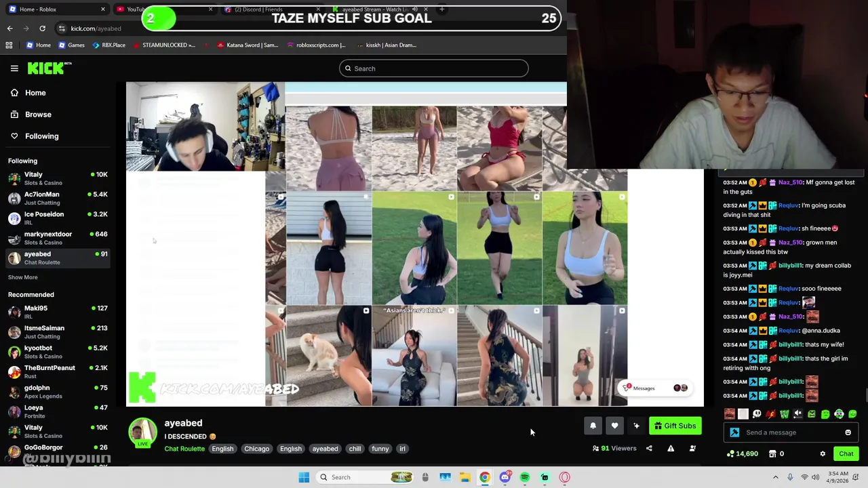Open kyootbot recommended channel

[x=58, y=352]
